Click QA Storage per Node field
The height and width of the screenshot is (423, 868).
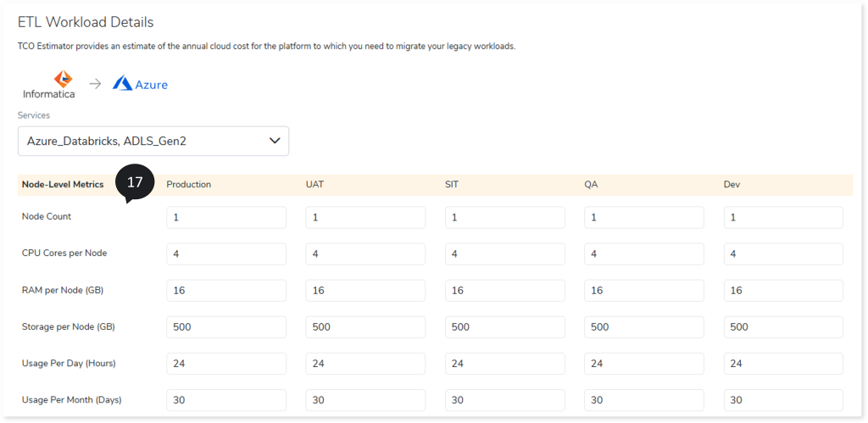[643, 327]
